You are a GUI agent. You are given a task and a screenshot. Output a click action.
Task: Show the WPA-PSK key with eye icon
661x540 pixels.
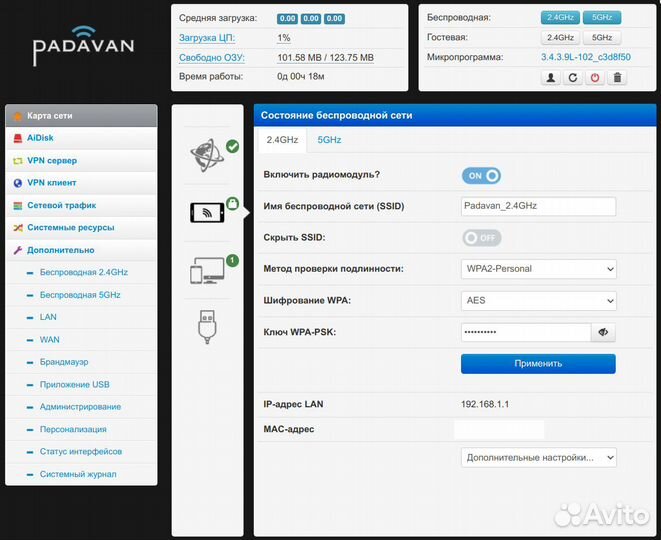tap(603, 332)
